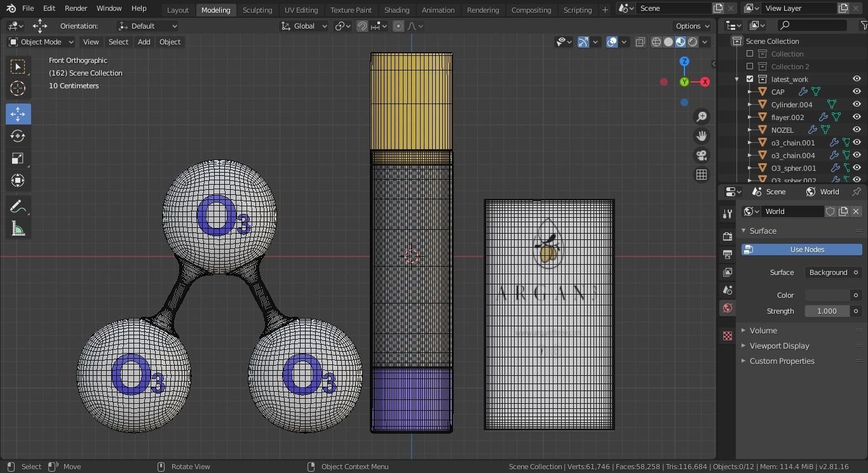Hide flayer.002 using its eye icon
This screenshot has width=868, height=473.
click(x=857, y=117)
